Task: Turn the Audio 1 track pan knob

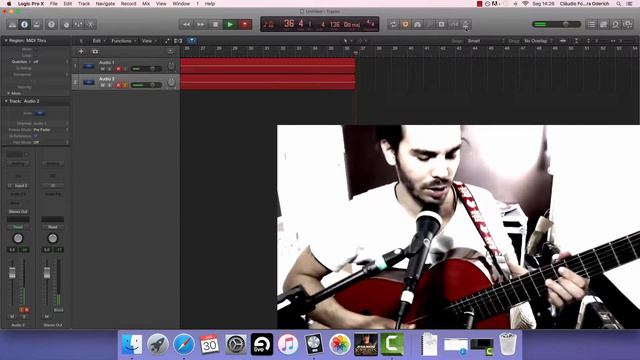Action: pos(171,66)
